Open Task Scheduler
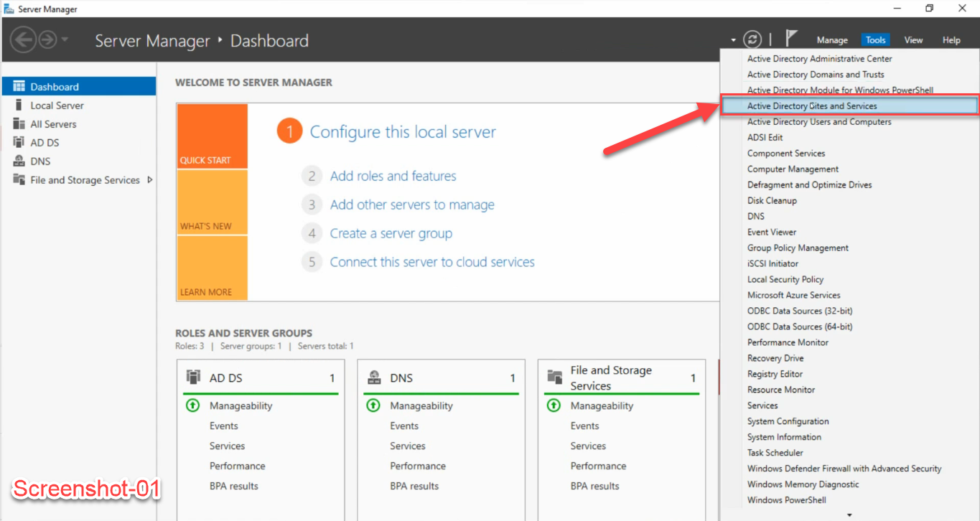The image size is (980, 521). (x=850, y=453)
